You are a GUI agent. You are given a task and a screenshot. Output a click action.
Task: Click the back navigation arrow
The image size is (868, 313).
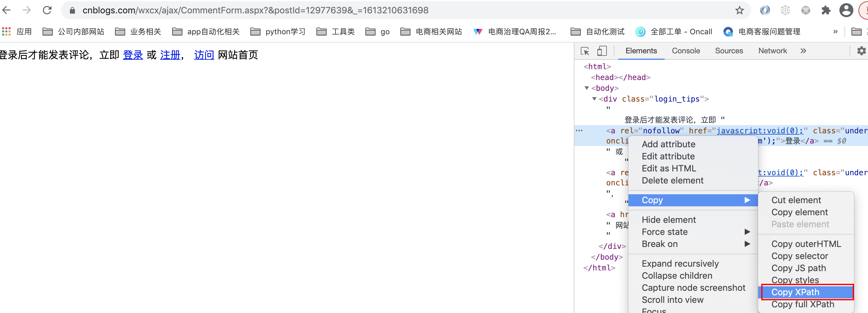6,10
